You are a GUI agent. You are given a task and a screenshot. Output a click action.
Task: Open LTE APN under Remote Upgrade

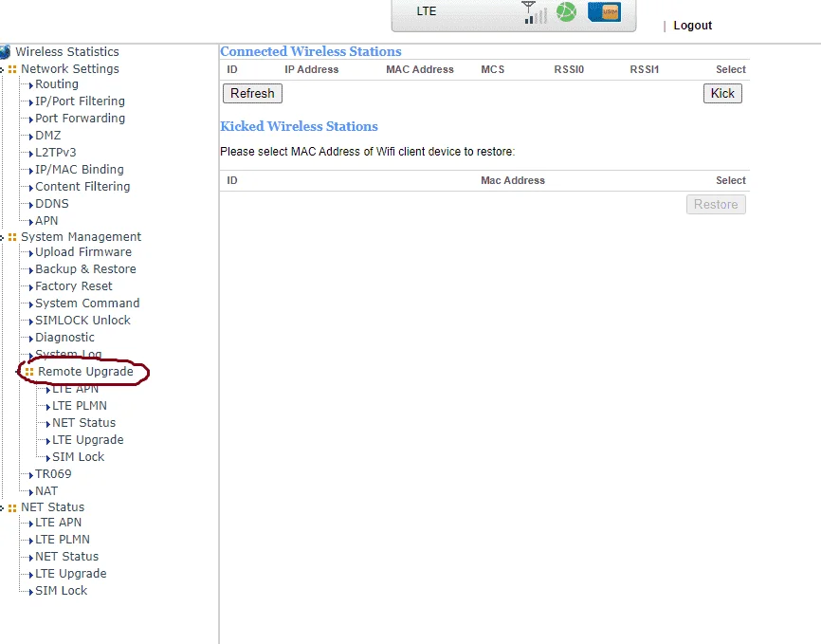[x=76, y=389]
